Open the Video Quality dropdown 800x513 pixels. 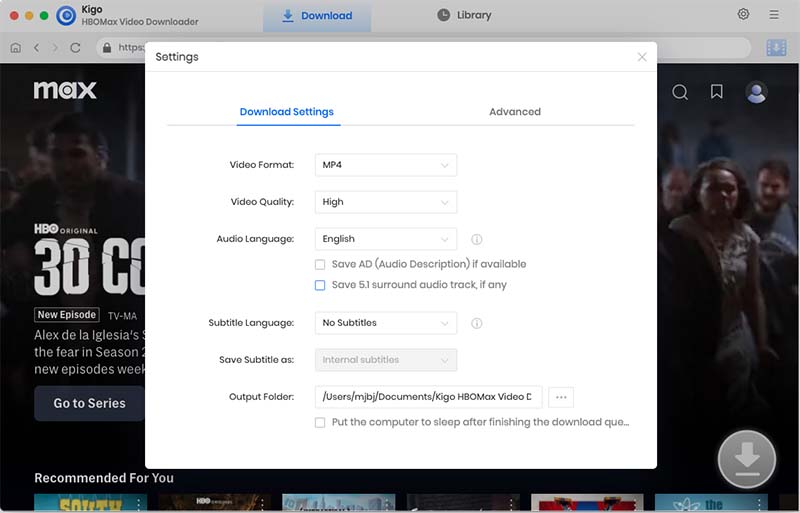click(x=386, y=202)
